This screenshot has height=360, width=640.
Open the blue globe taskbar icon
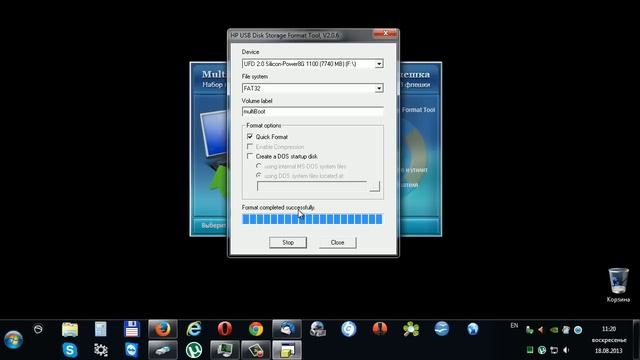(x=473, y=329)
